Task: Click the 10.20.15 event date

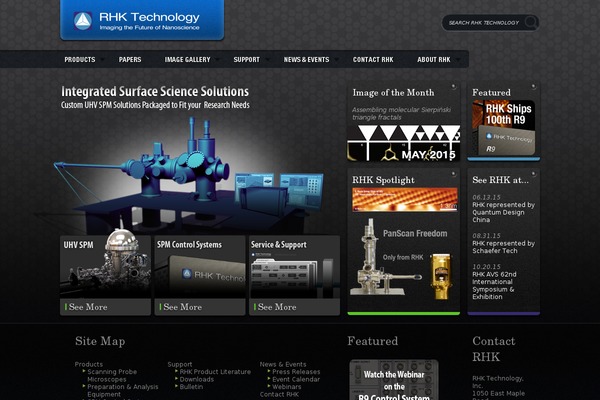Action: tap(486, 266)
